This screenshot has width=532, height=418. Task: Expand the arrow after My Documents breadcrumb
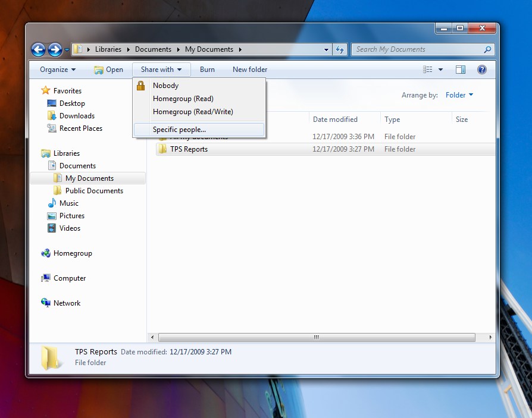(240, 49)
